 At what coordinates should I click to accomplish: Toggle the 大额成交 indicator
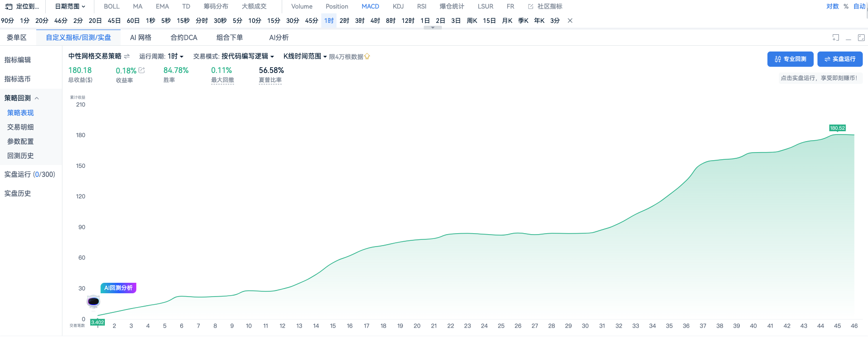254,7
